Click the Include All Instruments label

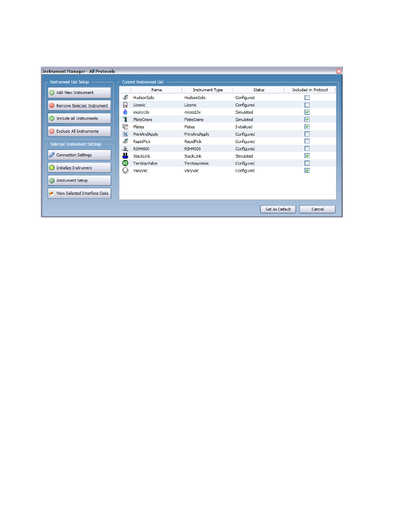(x=77, y=118)
